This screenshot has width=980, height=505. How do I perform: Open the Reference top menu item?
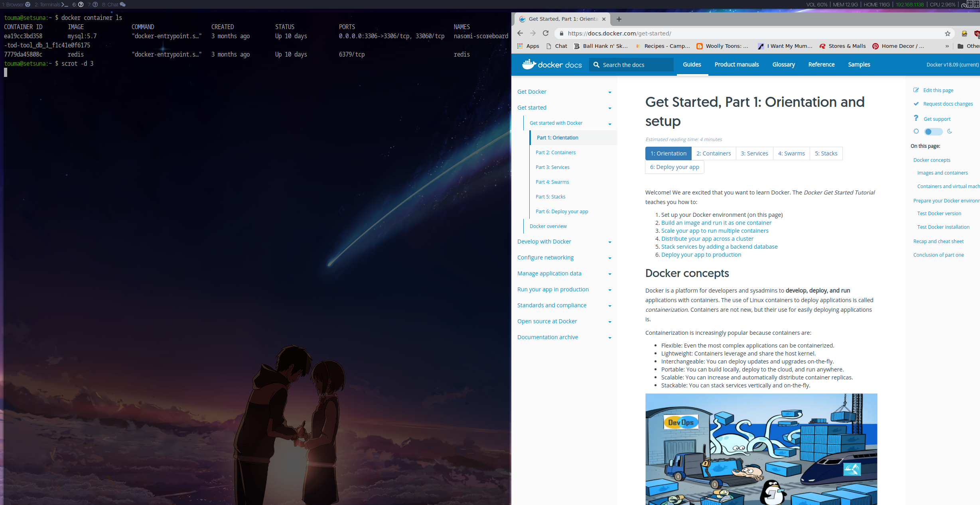pyautogui.click(x=821, y=65)
